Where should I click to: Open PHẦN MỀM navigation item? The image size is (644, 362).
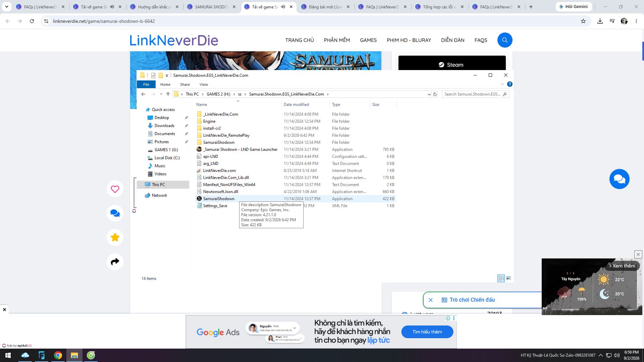pyautogui.click(x=337, y=40)
